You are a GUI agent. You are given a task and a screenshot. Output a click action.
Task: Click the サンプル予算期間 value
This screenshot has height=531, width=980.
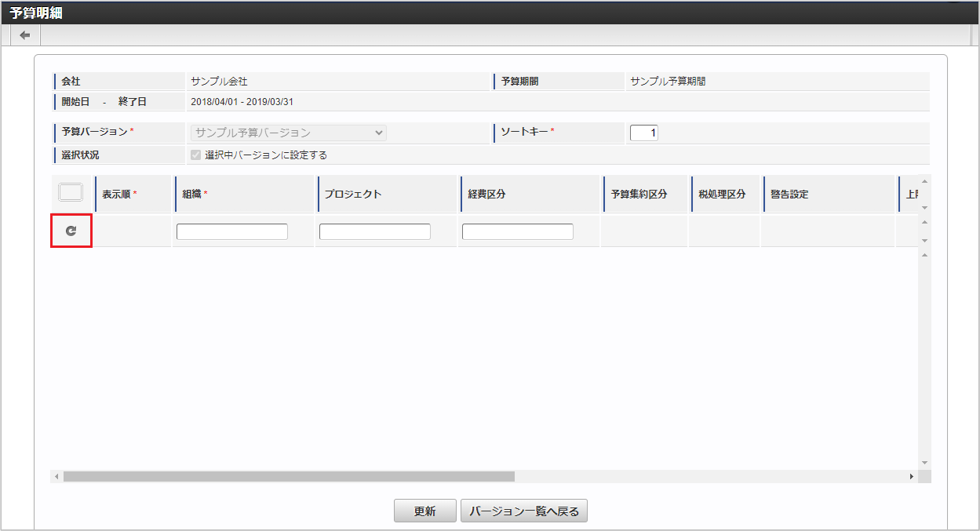(668, 81)
